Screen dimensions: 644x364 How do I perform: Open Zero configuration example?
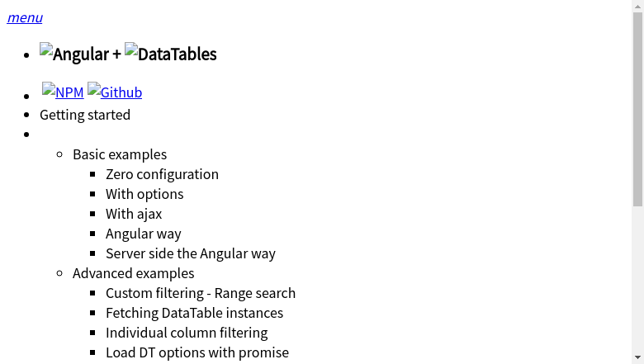[162, 174]
